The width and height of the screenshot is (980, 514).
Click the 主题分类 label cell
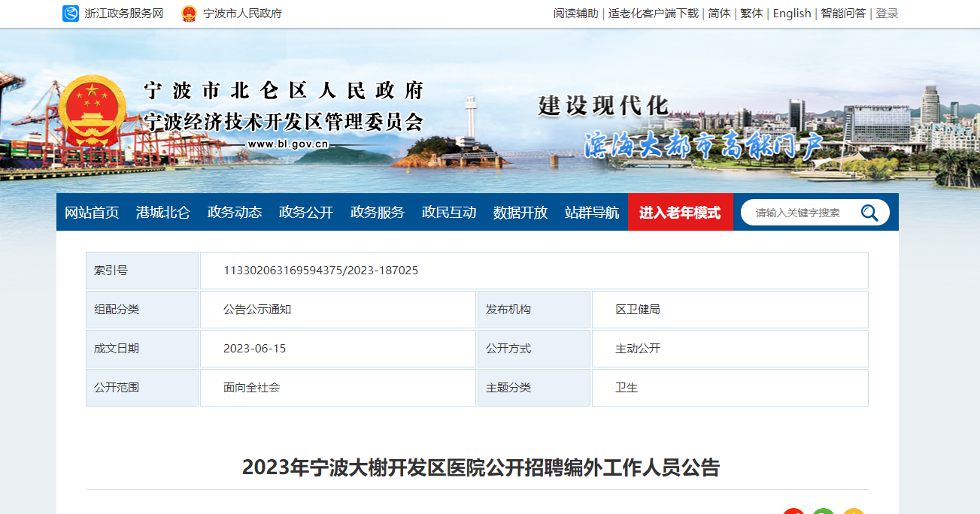534,388
